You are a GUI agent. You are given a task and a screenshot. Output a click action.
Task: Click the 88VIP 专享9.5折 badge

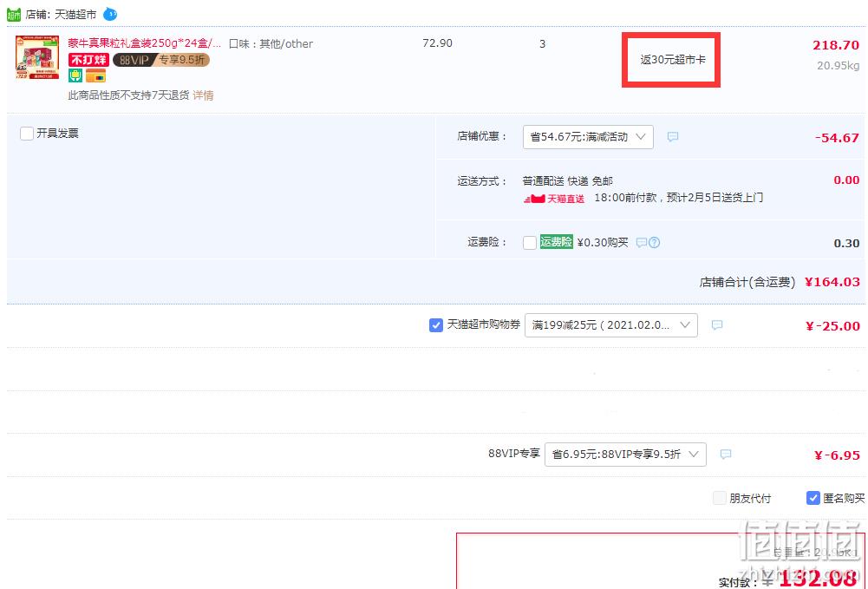[161, 59]
